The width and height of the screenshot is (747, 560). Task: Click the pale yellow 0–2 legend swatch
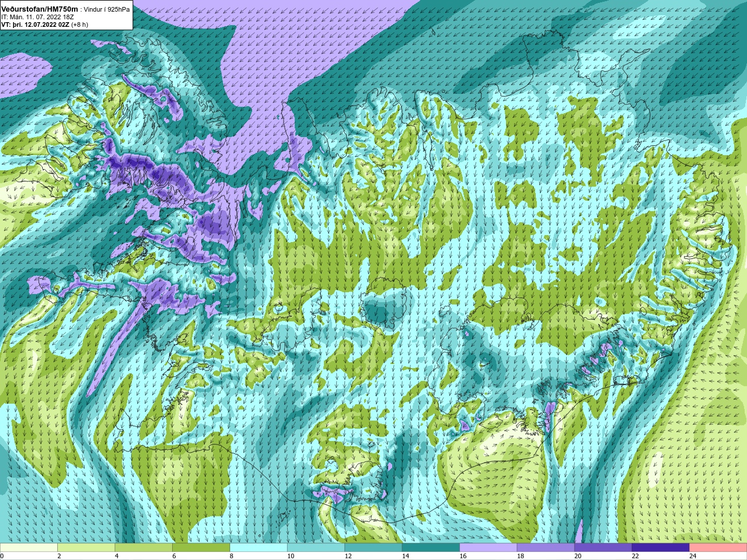point(29,548)
